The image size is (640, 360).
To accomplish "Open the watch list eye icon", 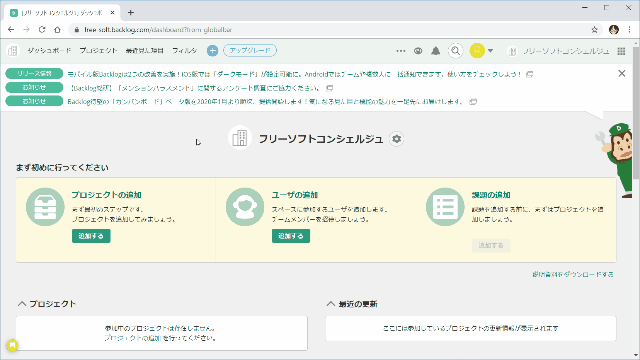I will pos(418,51).
